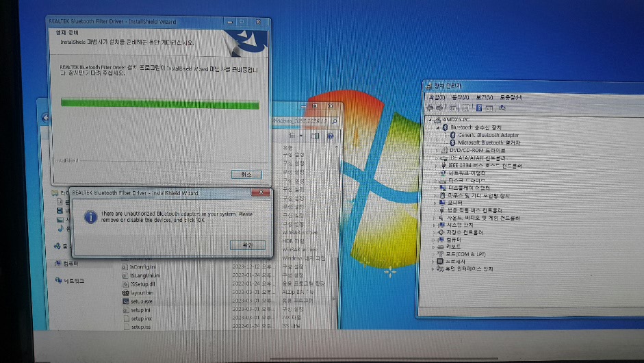Image resolution: width=644 pixels, height=363 pixels.
Task: Collapse the AMDX5-PC root node
Action: (430, 120)
